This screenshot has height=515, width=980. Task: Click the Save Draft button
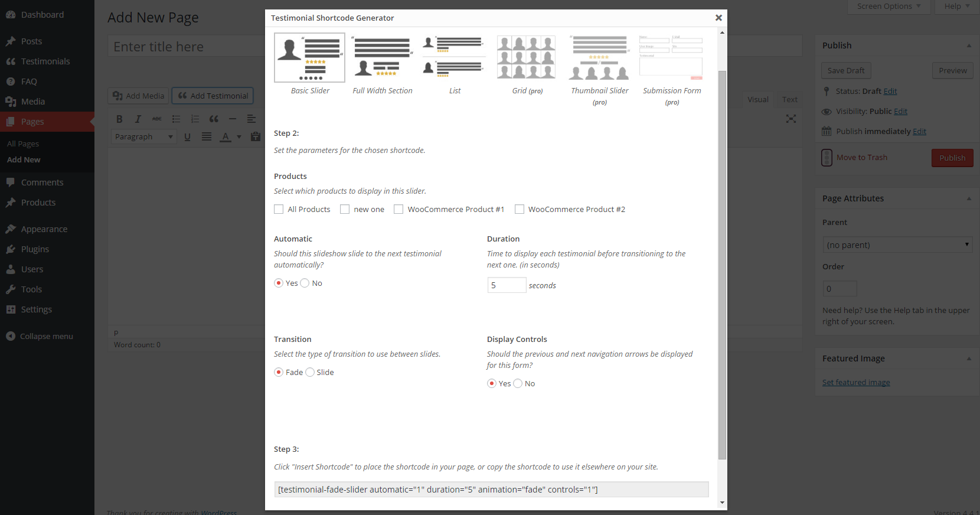pos(846,70)
